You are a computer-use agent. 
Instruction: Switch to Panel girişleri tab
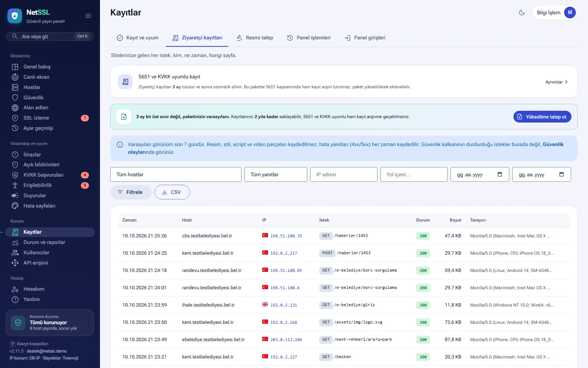click(x=365, y=38)
